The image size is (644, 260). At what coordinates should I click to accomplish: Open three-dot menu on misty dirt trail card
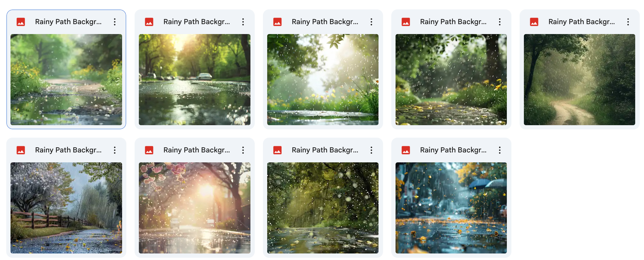point(628,22)
